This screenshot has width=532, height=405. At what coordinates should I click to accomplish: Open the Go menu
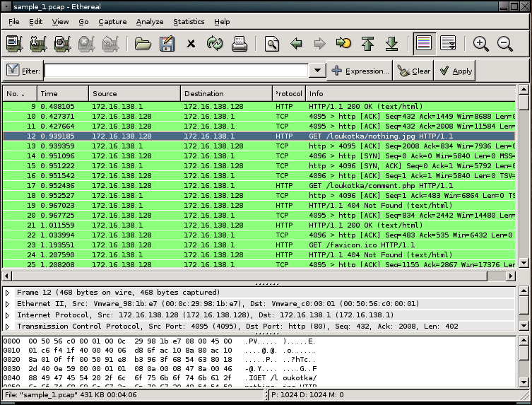tap(83, 22)
